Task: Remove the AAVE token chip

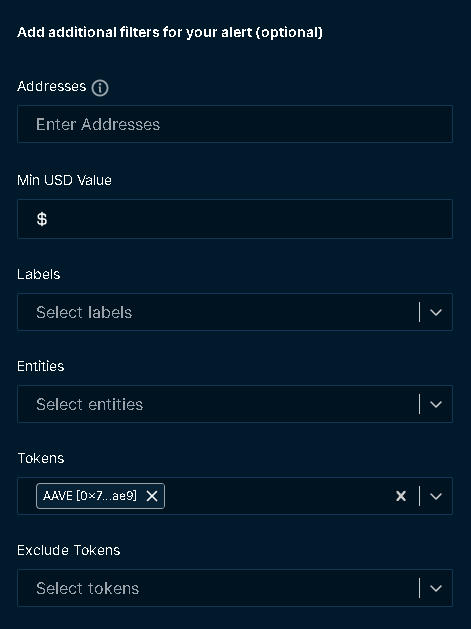Action: pos(152,496)
